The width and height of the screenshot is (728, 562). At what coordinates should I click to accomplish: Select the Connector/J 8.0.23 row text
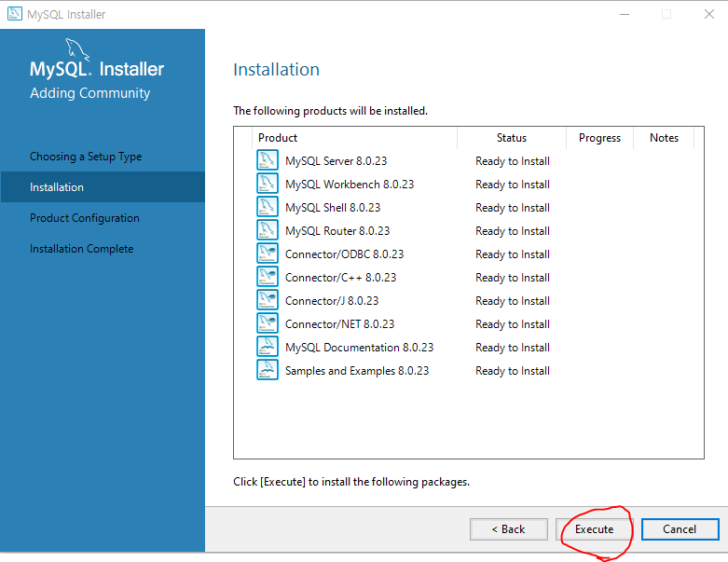pos(332,301)
